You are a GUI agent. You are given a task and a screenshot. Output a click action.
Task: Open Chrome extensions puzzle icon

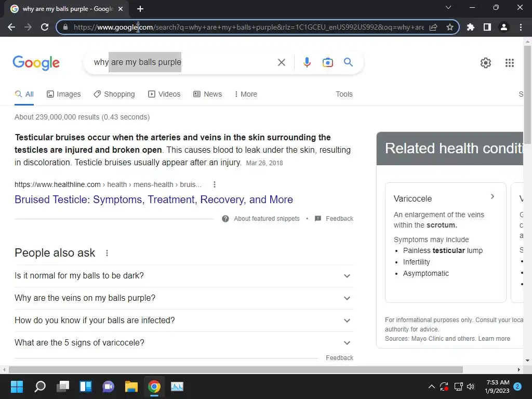pos(471,27)
